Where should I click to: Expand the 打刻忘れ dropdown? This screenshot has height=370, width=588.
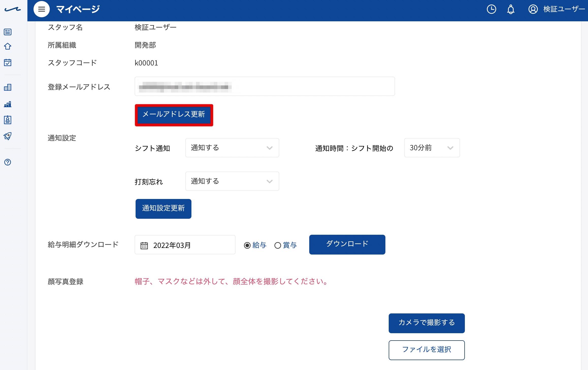click(x=232, y=181)
